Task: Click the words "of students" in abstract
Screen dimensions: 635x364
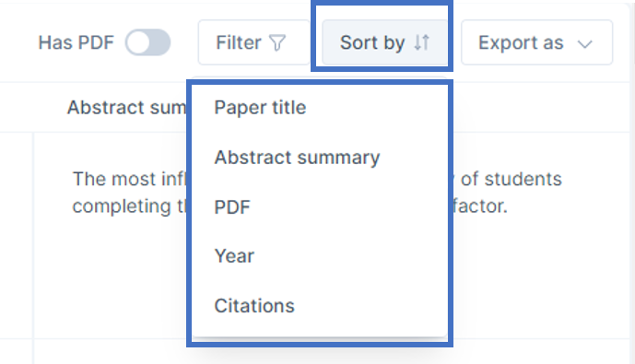Action: [x=512, y=179]
